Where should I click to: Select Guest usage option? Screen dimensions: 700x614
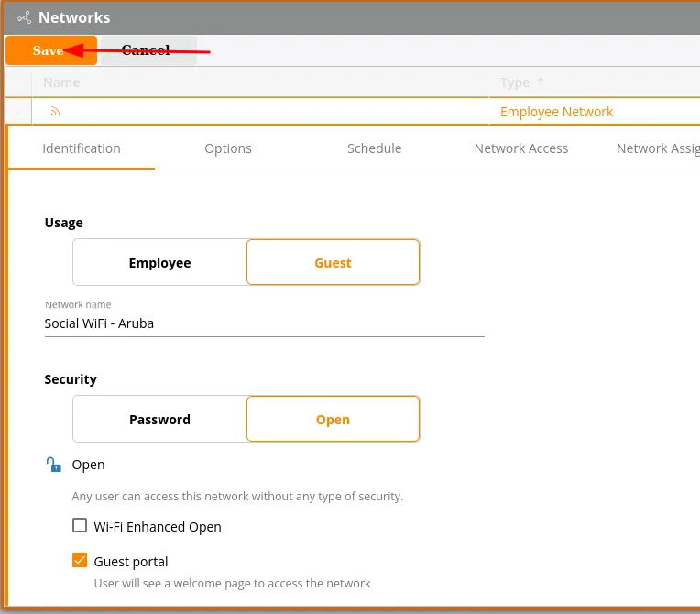pos(333,263)
